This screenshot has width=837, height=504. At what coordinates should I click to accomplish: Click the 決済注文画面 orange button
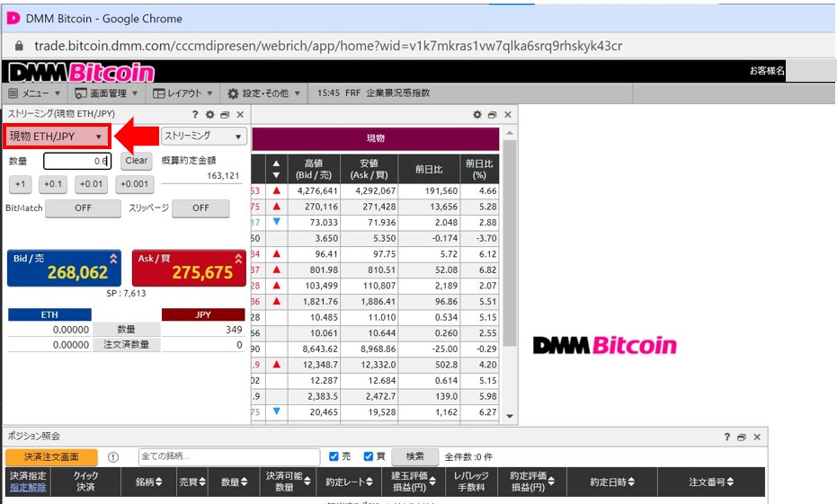point(51,457)
